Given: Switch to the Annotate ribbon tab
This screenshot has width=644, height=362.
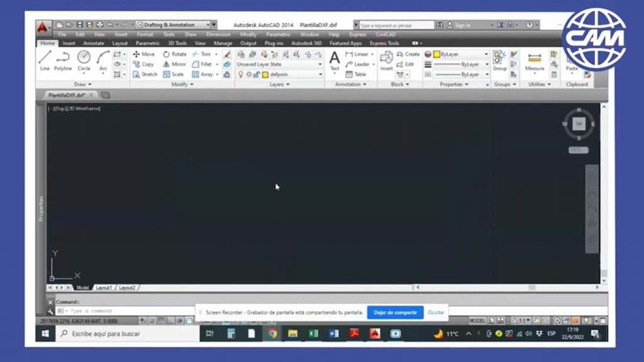Looking at the screenshot, I should [x=94, y=43].
